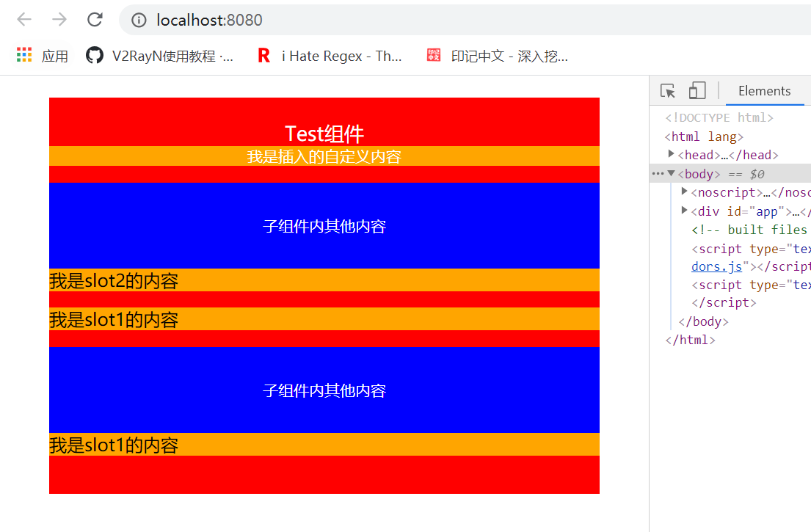Select the <html lang> node
This screenshot has height=532, width=811.
pos(704,136)
